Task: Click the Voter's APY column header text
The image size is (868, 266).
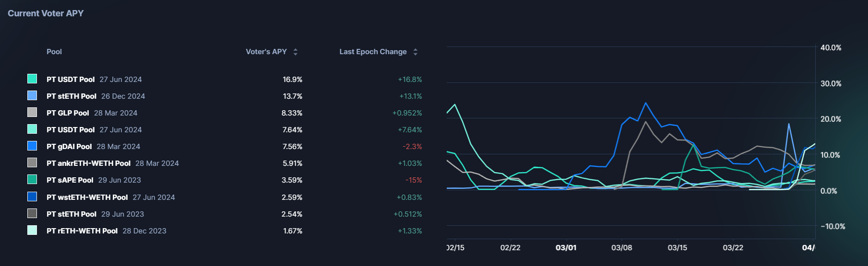Action: (266, 52)
